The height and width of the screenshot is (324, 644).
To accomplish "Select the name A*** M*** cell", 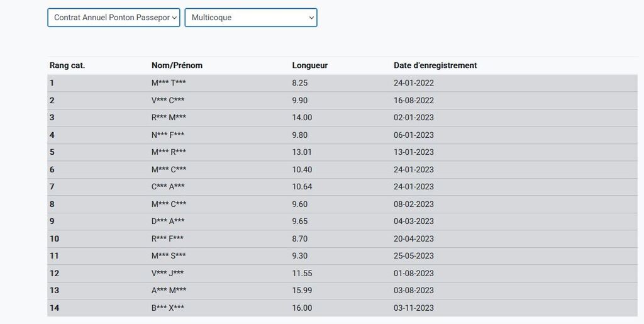I will point(169,290).
